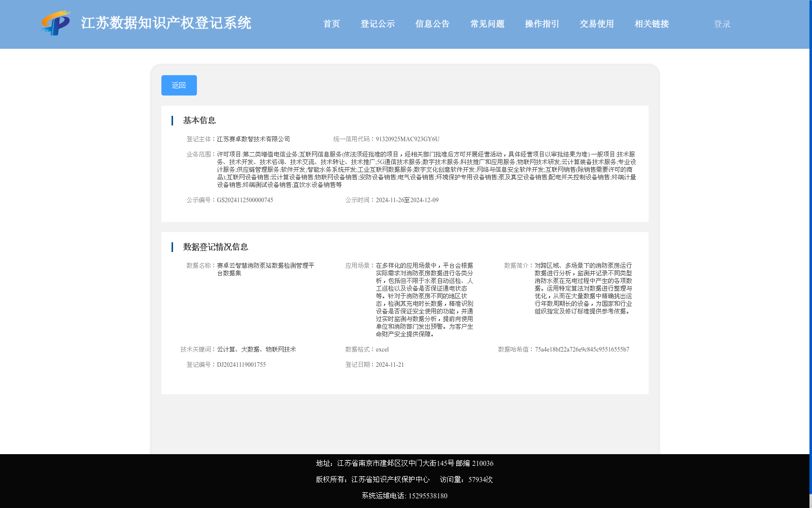Click footer visit count 57934次
The width and height of the screenshot is (812, 508).
(x=481, y=480)
